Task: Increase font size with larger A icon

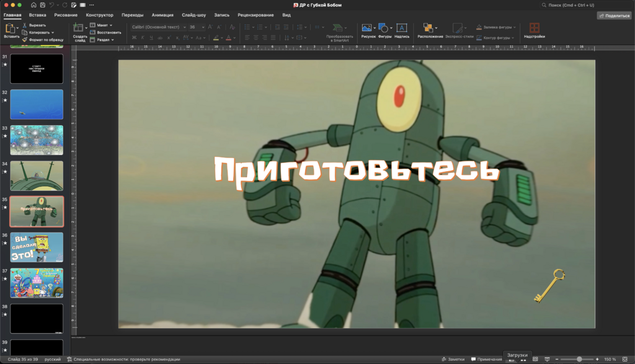Action: (210, 27)
